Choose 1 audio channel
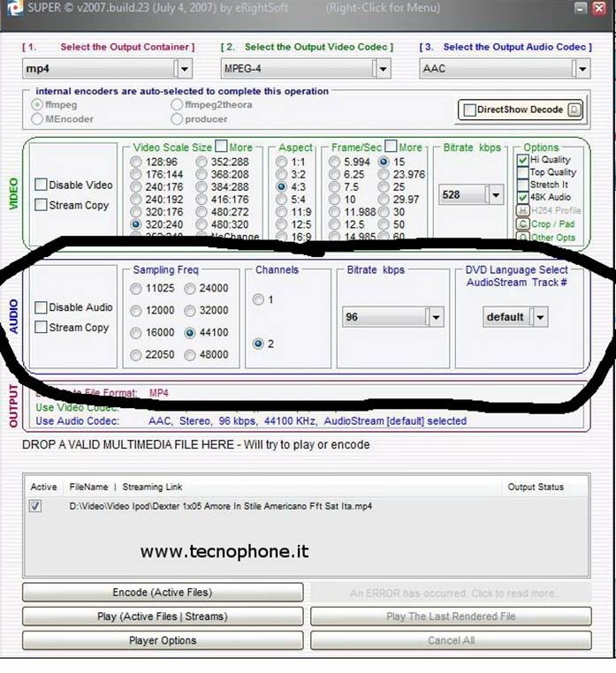The width and height of the screenshot is (616, 673). click(258, 300)
